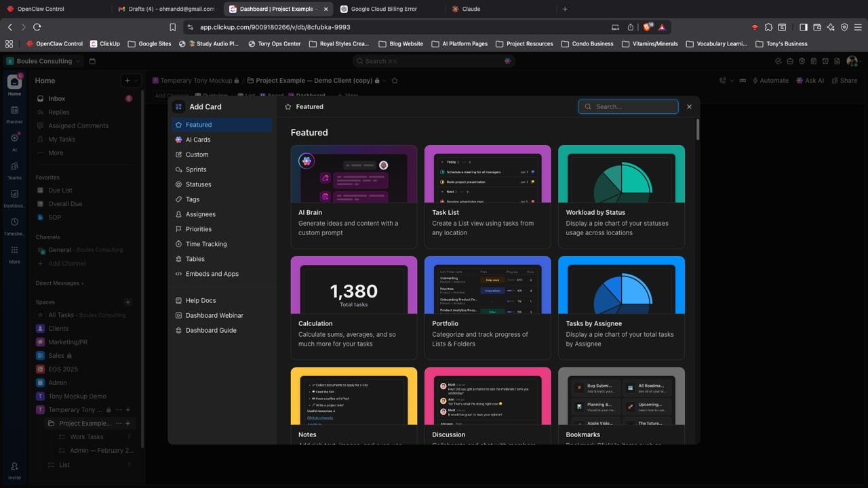The height and width of the screenshot is (488, 868).
Task: Select the Sprints category
Action: pos(196,169)
